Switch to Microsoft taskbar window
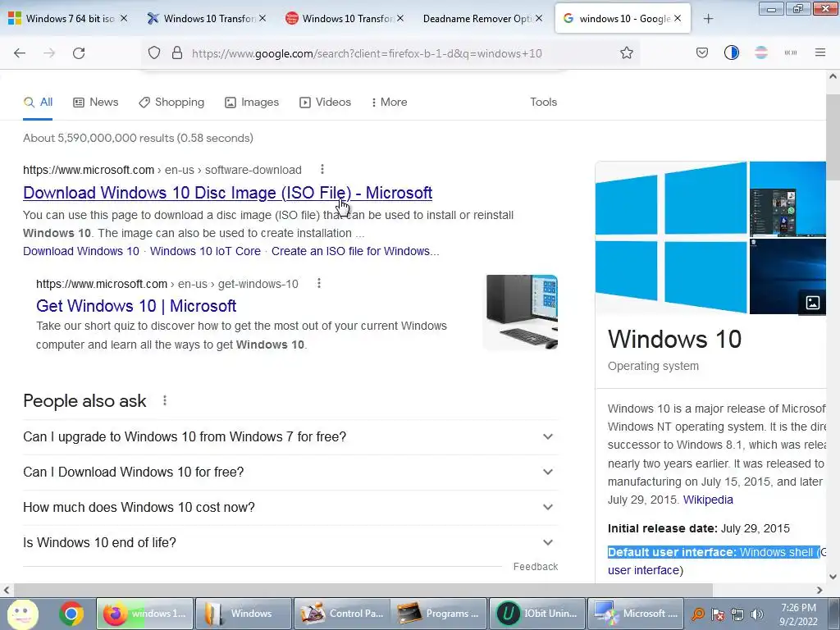Viewport: 840px width, 630px height. pos(636,614)
